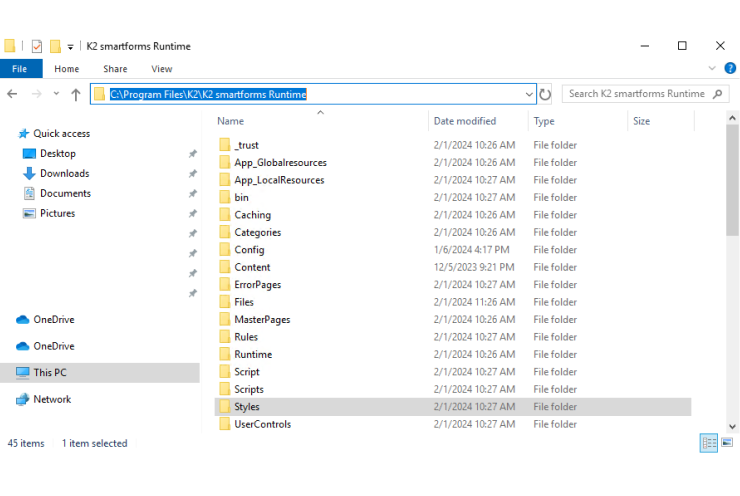740x496 pixels.
Task: Select the bin folder
Action: 241,197
